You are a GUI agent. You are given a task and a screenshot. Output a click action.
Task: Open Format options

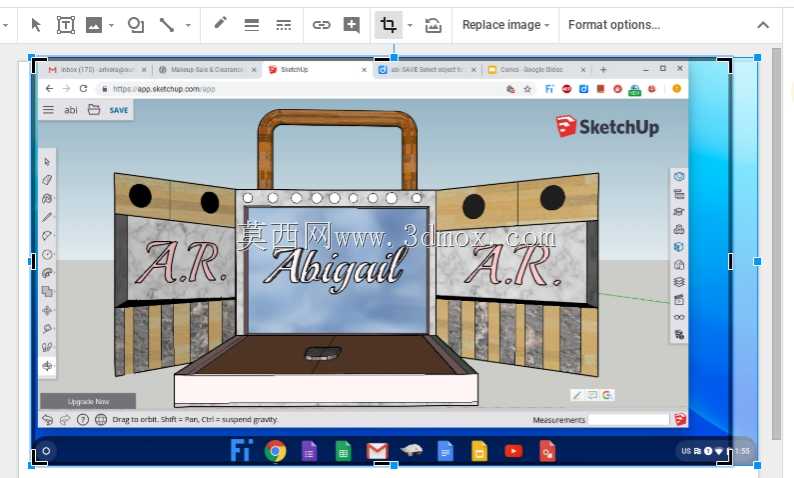tap(614, 25)
